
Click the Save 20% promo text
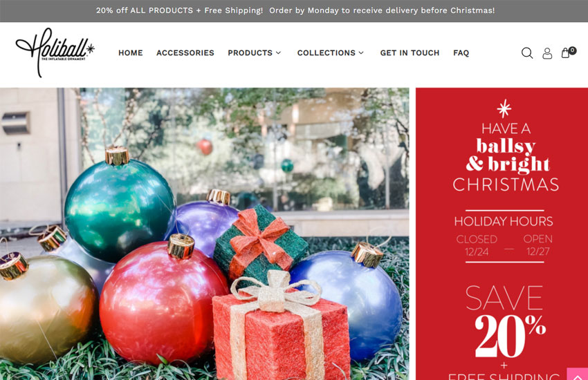coord(505,321)
